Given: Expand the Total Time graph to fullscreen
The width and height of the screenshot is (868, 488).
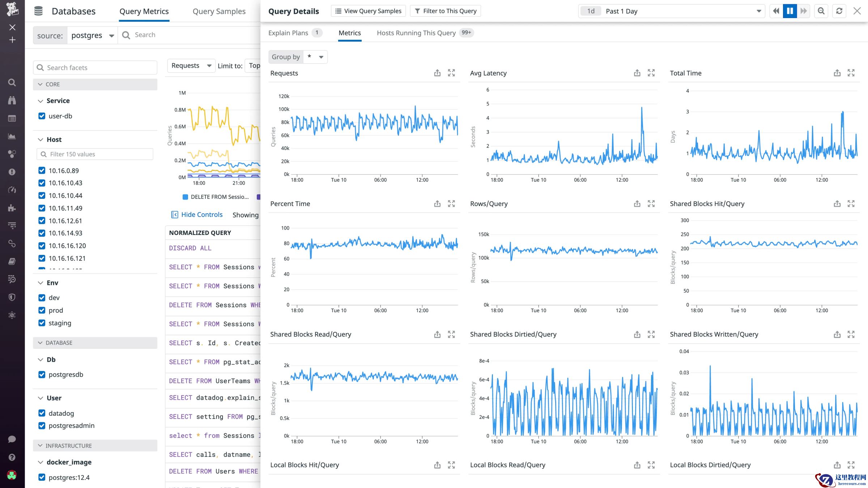Looking at the screenshot, I should pos(851,73).
